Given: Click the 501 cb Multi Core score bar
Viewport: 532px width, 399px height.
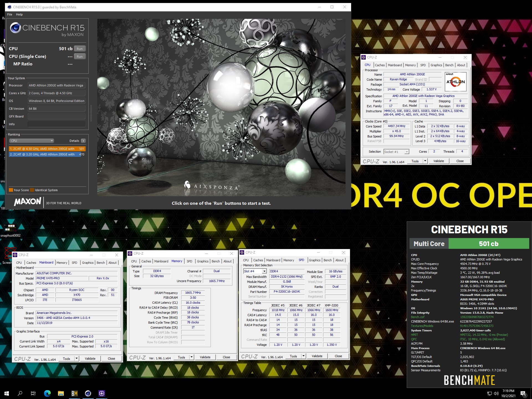Looking at the screenshot, I should click(488, 244).
